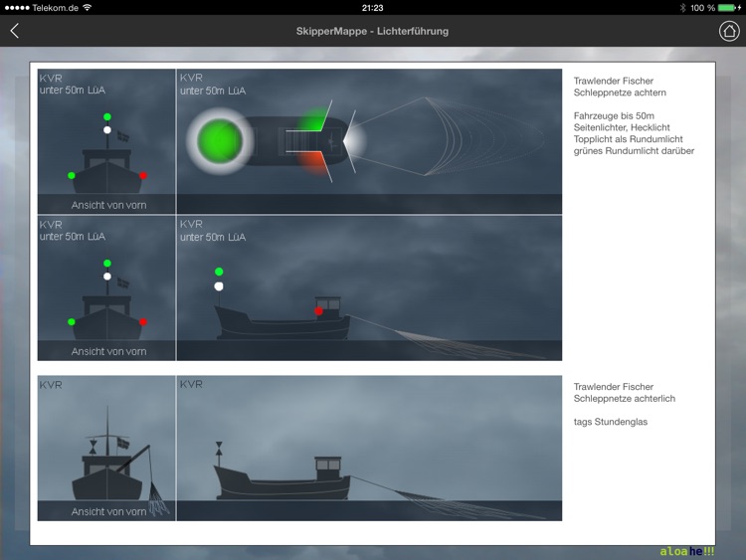Tap the text 'Schleppnetze achterlich'

coord(625,399)
